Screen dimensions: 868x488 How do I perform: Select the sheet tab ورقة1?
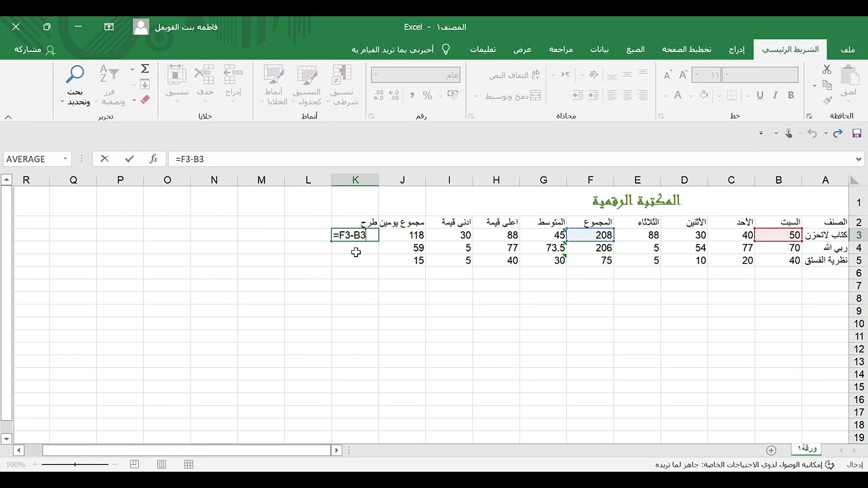807,449
